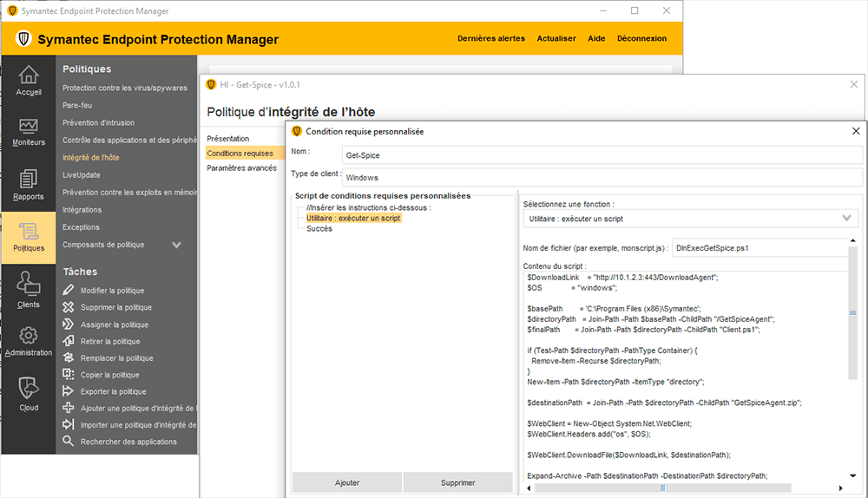Image resolution: width=868 pixels, height=498 pixels.
Task: Click Rechercher des applications magnifier icon
Action: point(69,442)
